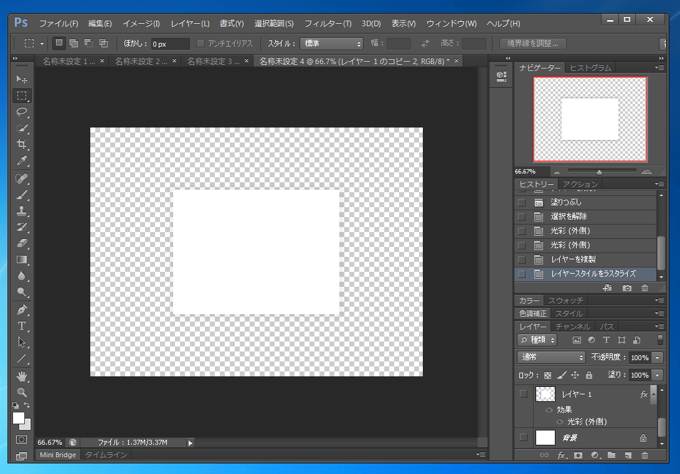This screenshot has height=474, width=680.
Task: Select the Healing Brush tool
Action: pos(21,178)
